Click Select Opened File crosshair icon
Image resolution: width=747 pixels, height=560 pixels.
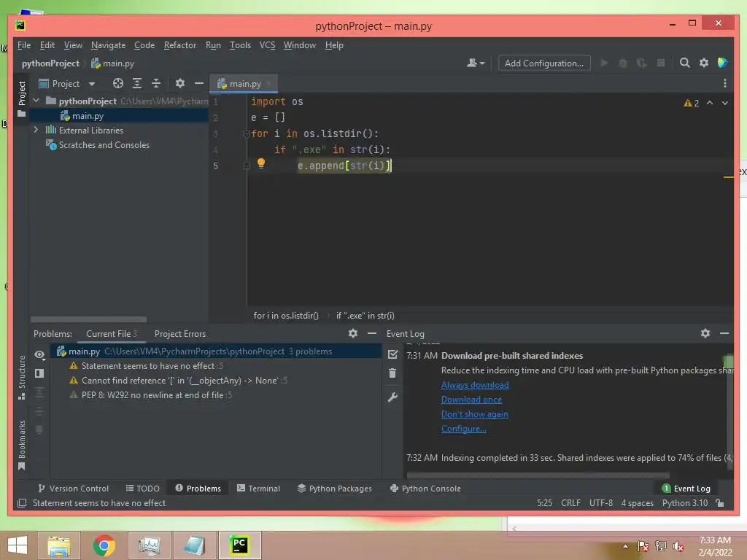(117, 83)
